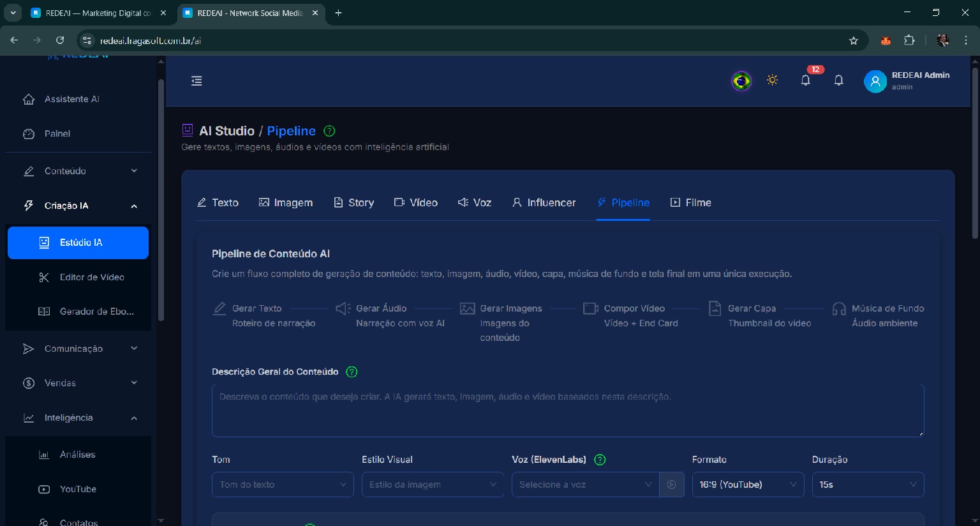
Task: Collapse sidebar with the hamburger menu icon
Action: pyautogui.click(x=197, y=81)
